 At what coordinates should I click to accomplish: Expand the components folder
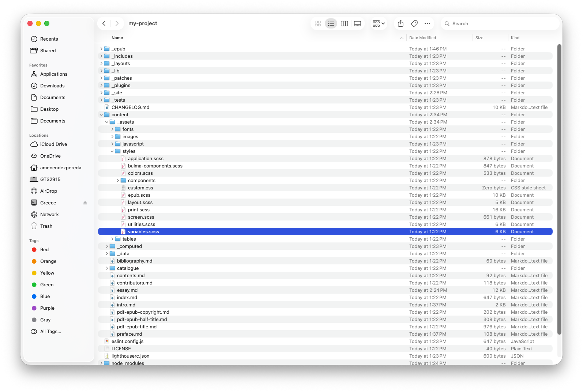coord(118,181)
